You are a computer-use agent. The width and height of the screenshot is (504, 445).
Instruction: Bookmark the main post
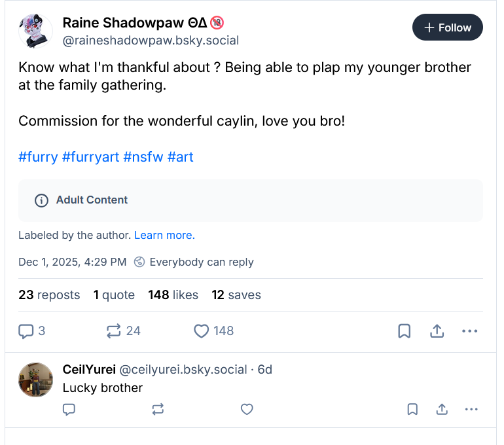(x=405, y=331)
